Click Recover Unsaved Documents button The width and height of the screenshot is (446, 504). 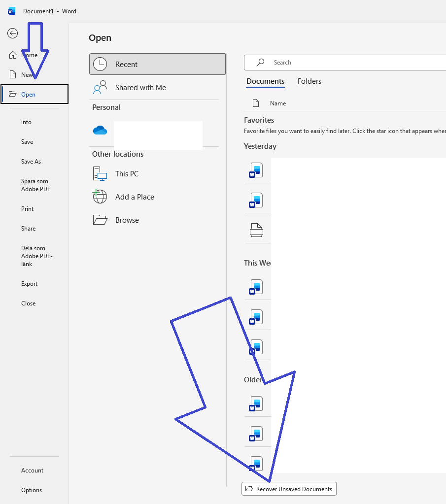point(289,489)
